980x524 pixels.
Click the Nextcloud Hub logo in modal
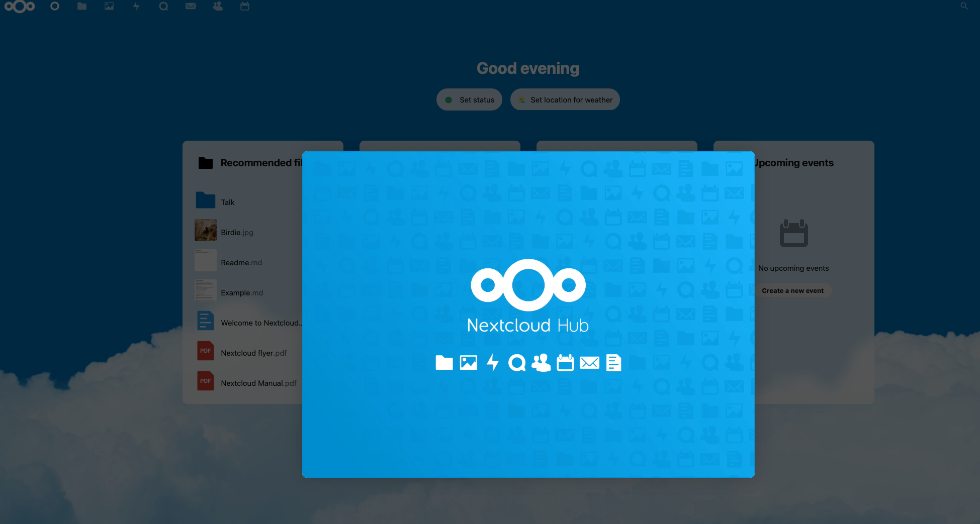point(528,285)
